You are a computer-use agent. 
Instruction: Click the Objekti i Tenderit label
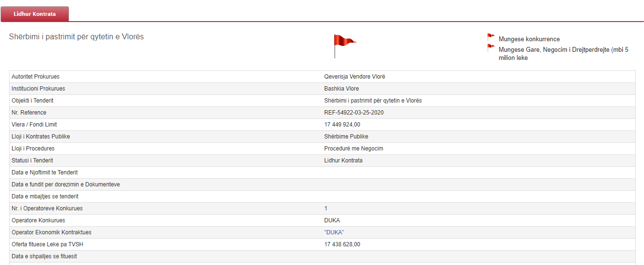33,101
